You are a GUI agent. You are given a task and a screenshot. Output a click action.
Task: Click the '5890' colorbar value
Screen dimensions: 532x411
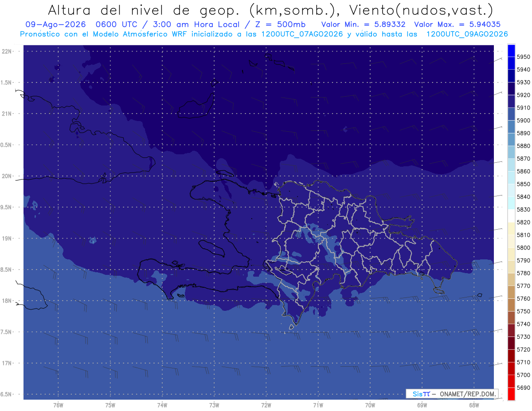point(524,133)
